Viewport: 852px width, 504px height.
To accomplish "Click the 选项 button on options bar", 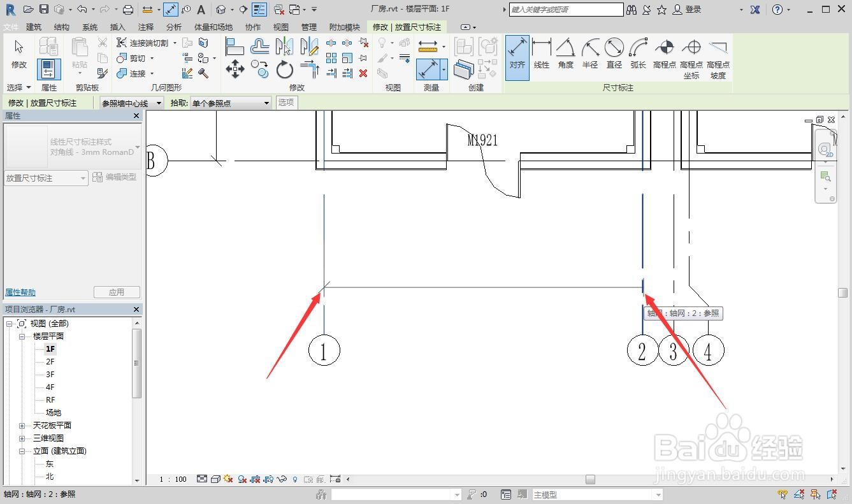I will tap(287, 102).
